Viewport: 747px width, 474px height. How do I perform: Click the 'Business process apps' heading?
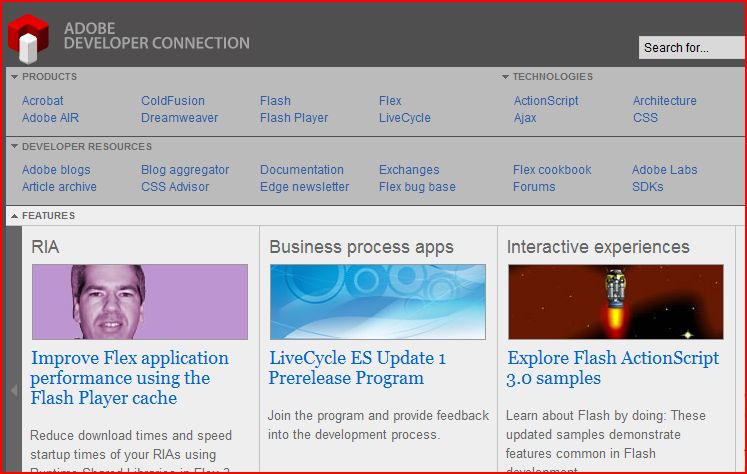(x=361, y=247)
